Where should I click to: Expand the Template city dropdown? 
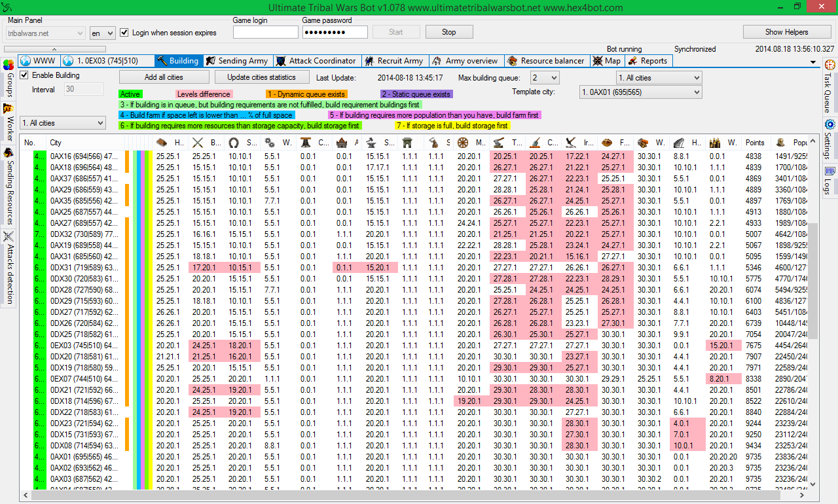[640, 92]
